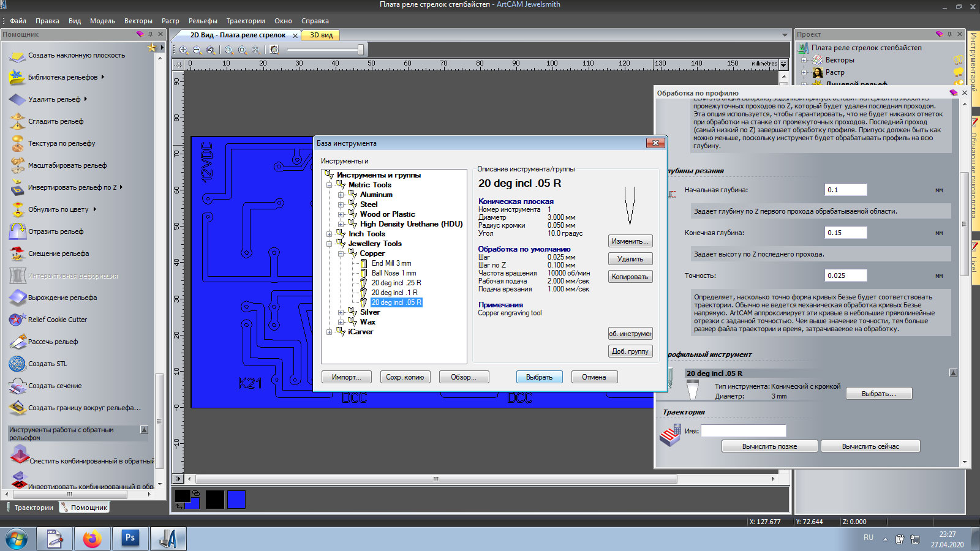Open help book icon in 'Обработка по профилю' panel
The image size is (980, 551).
tap(953, 92)
